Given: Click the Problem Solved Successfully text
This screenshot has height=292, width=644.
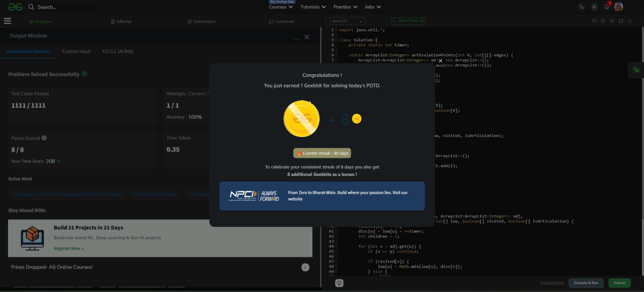Looking at the screenshot, I should click(x=44, y=75).
